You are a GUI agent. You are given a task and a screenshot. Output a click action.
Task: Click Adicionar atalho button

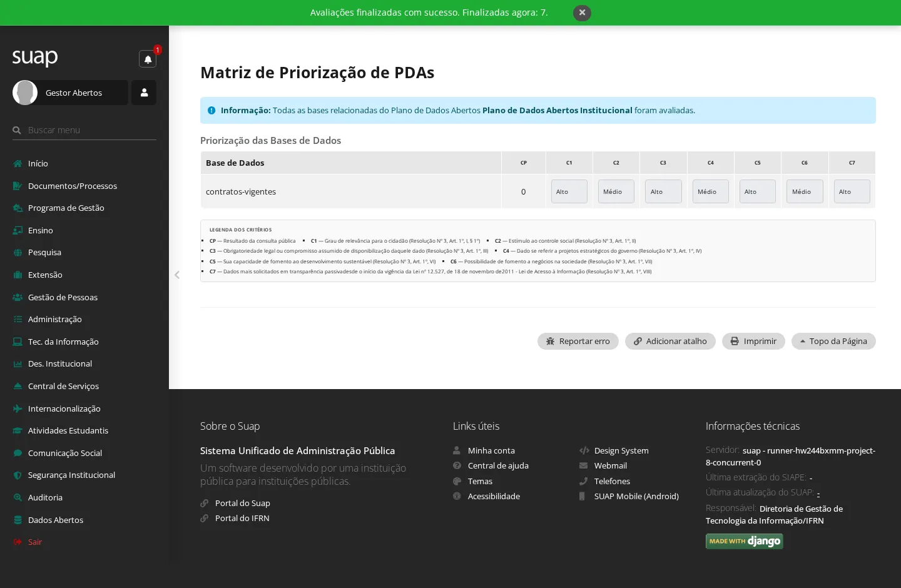pos(670,341)
